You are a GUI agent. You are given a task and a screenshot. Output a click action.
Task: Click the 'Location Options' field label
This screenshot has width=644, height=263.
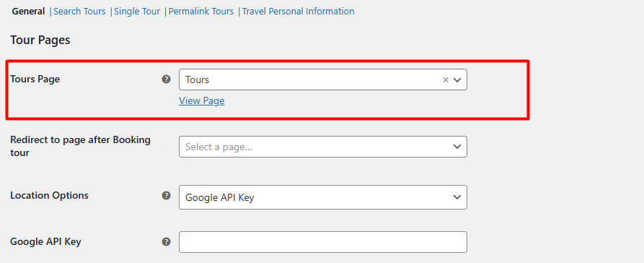click(49, 195)
